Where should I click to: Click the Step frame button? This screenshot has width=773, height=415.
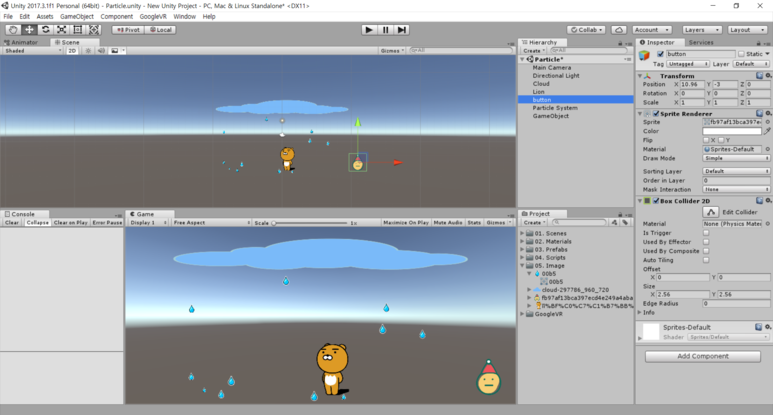pos(402,30)
